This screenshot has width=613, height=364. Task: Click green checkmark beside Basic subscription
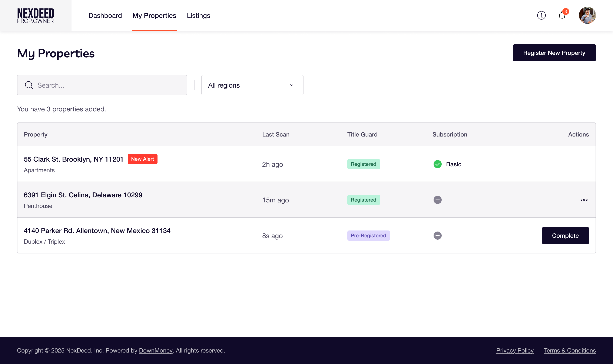point(437,164)
